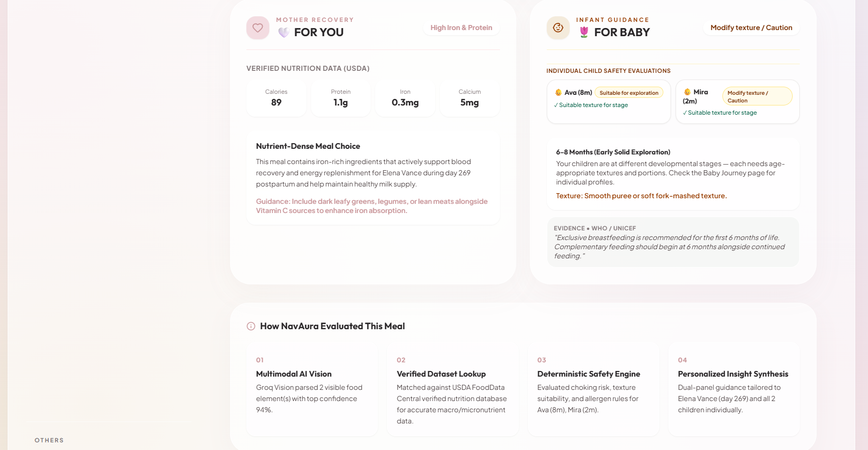Open the Calories 89 nutrition tile
868x450 pixels.
[x=276, y=98]
